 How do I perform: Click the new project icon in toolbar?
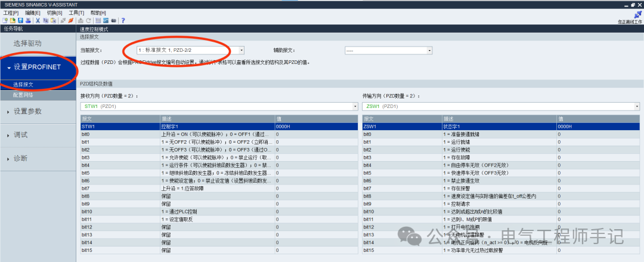(x=5, y=20)
